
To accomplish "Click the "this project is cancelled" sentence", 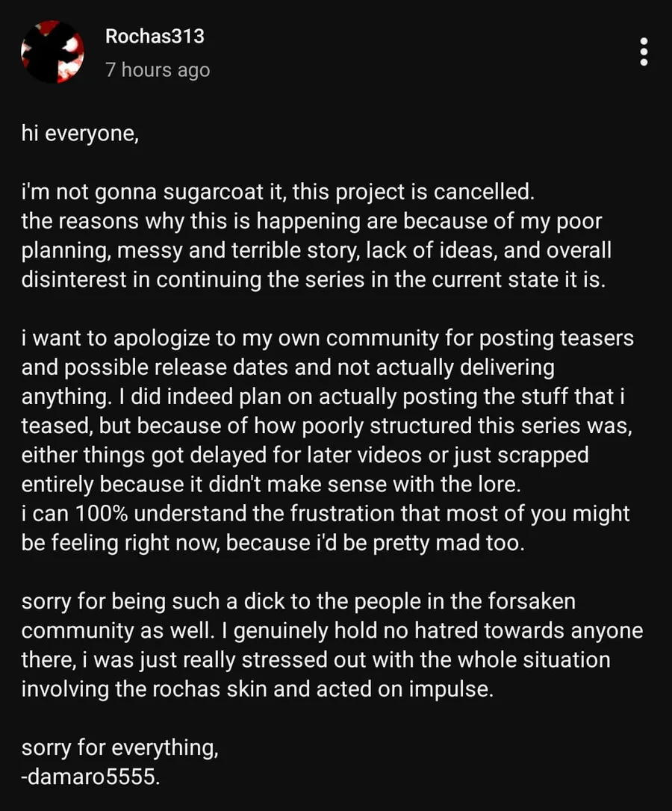I will coord(414,193).
